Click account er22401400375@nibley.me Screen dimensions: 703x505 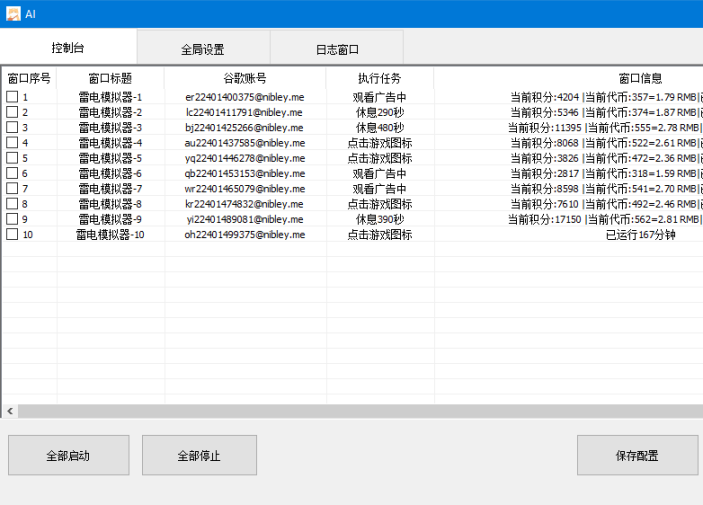pyautogui.click(x=245, y=97)
